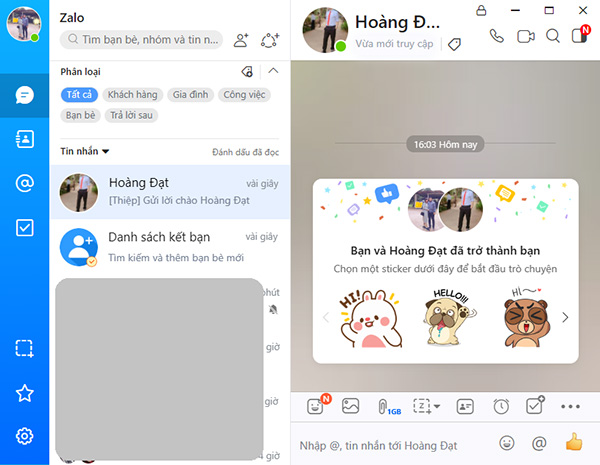Start a video call with Hoàng Đạt
600x465 pixels.
point(526,36)
